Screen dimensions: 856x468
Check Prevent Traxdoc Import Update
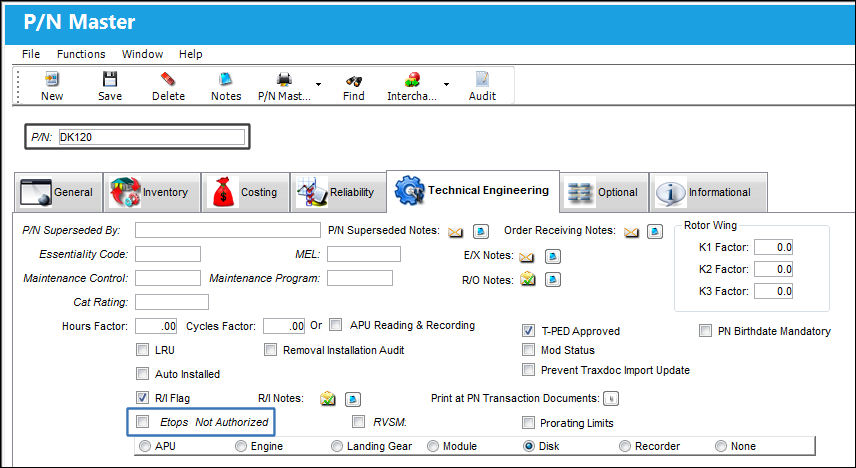click(528, 370)
